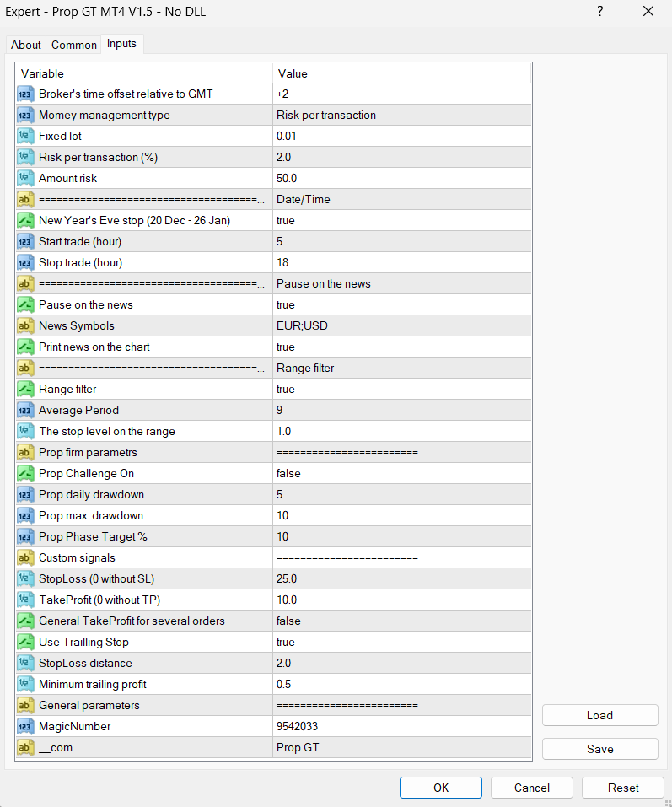Select the Inputs tab

(122, 44)
